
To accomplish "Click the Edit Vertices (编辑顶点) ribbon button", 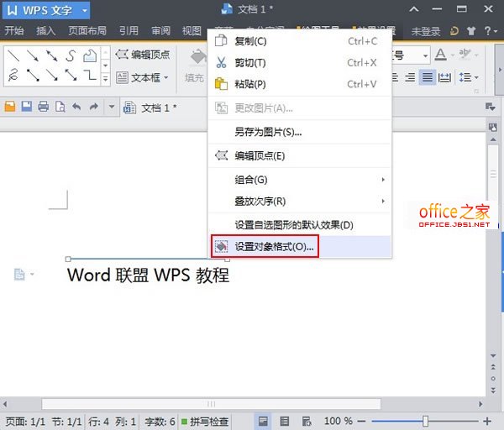I will (x=142, y=55).
